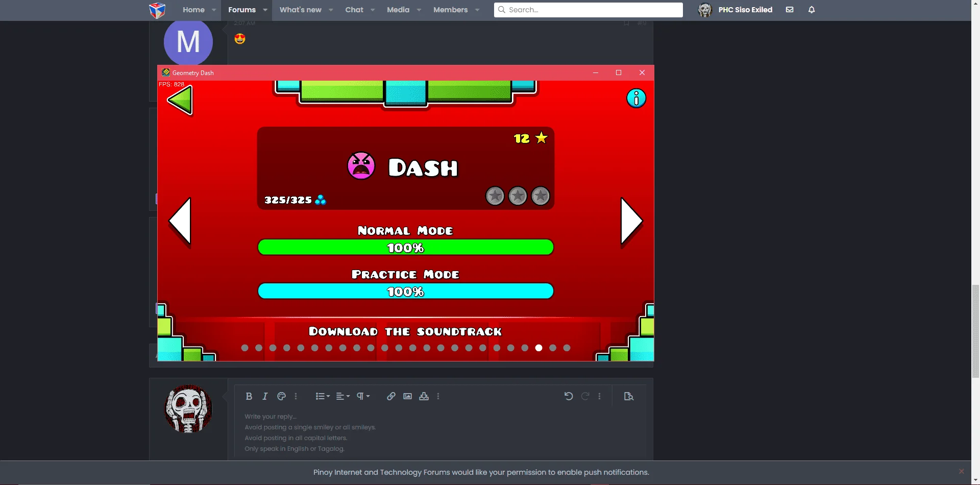Open more options beside the redo icon

pos(599,396)
